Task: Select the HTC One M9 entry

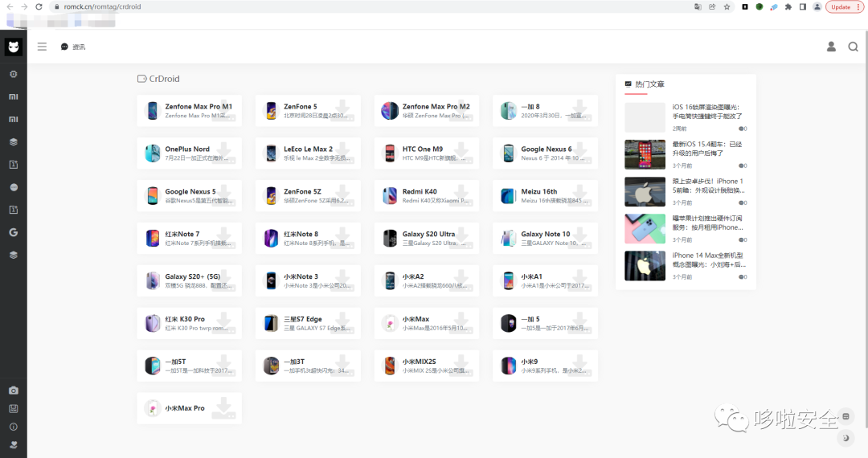Action: click(427, 153)
